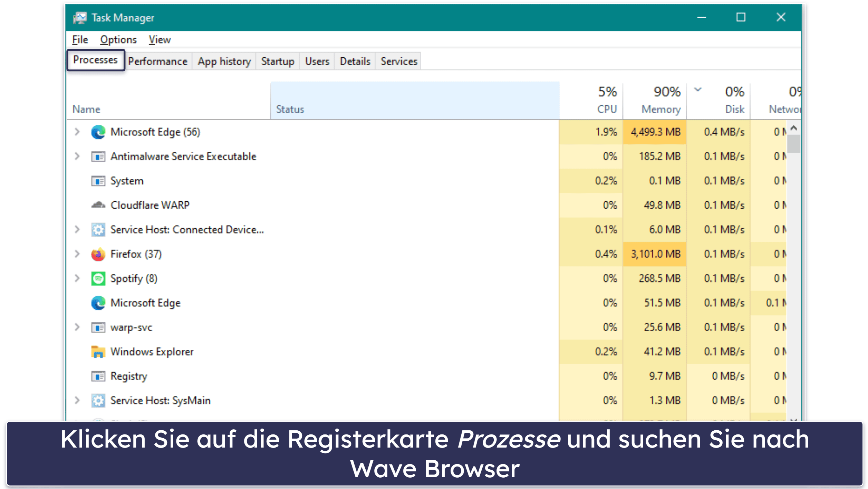
Task: Switch to the Processes tab
Action: [x=96, y=60]
